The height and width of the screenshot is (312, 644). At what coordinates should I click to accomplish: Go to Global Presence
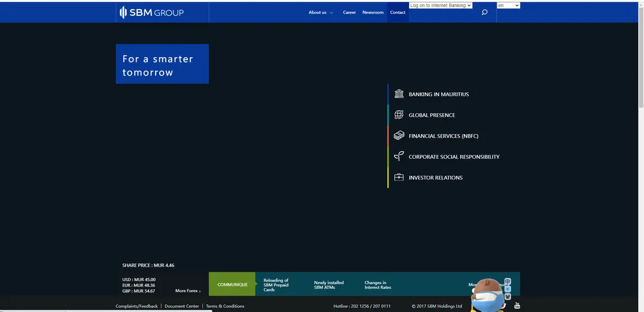[x=432, y=115]
